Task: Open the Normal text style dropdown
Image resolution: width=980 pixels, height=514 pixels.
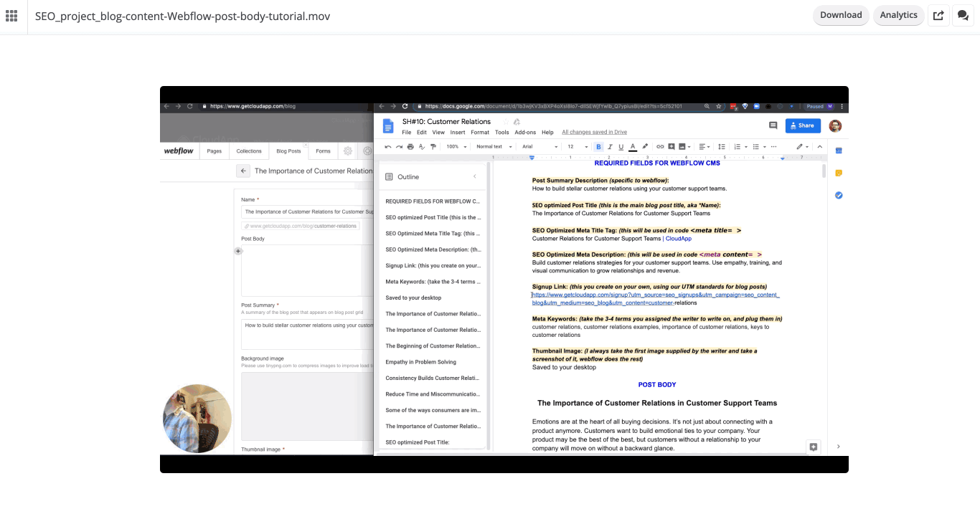Action: tap(494, 146)
